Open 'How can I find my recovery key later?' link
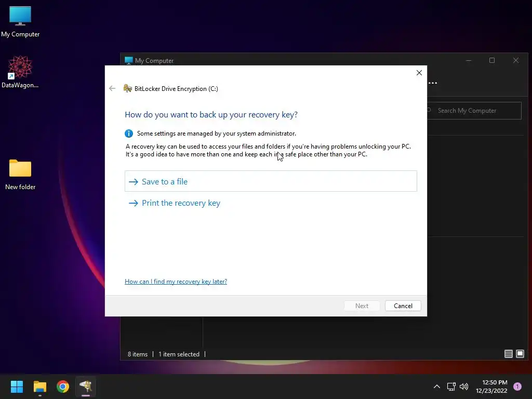532x399 pixels. [176, 281]
